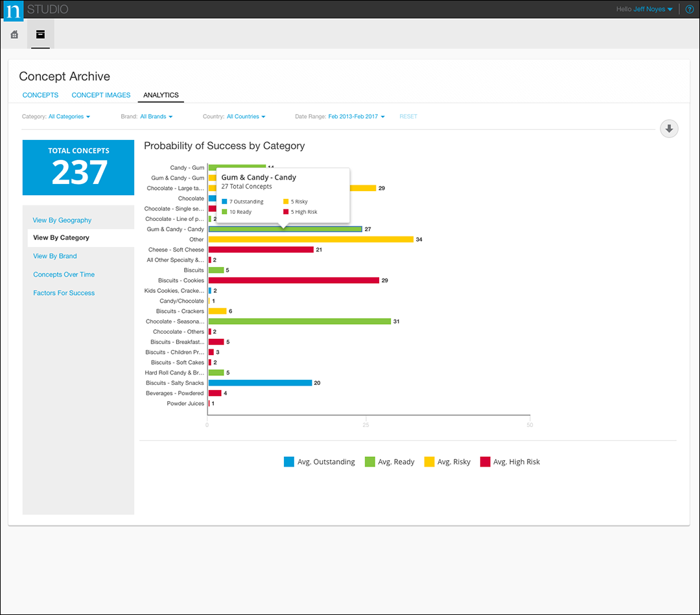Toggle Avg. Risky legend swatch

point(429,462)
